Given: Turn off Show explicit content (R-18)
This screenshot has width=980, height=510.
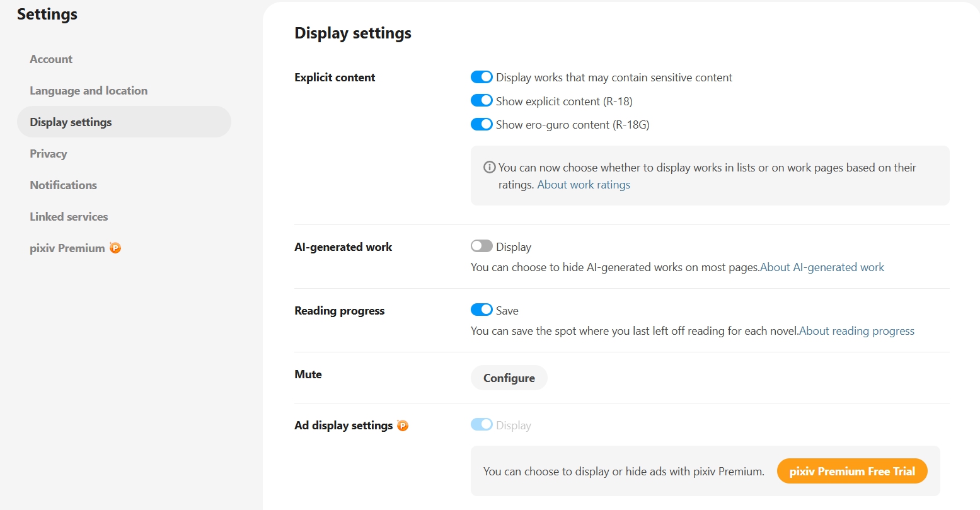Looking at the screenshot, I should (481, 101).
